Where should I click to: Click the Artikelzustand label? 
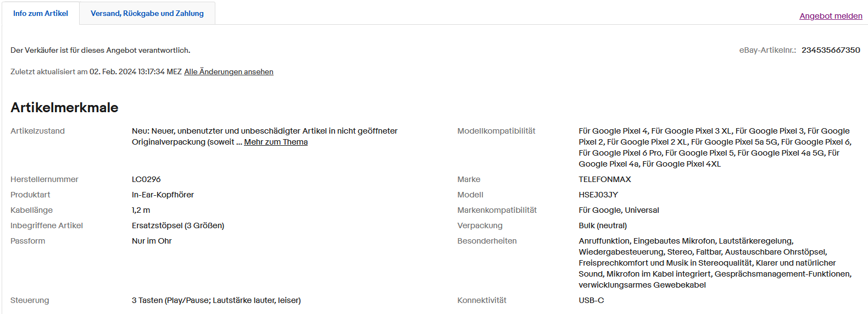coord(37,131)
